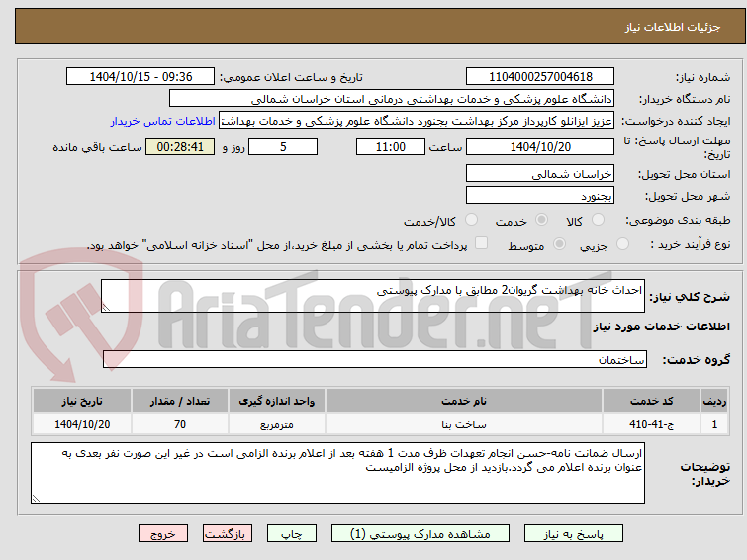Click the delivery province field خراسان شمالی
The height and width of the screenshot is (560, 747).
pyautogui.click(x=540, y=174)
